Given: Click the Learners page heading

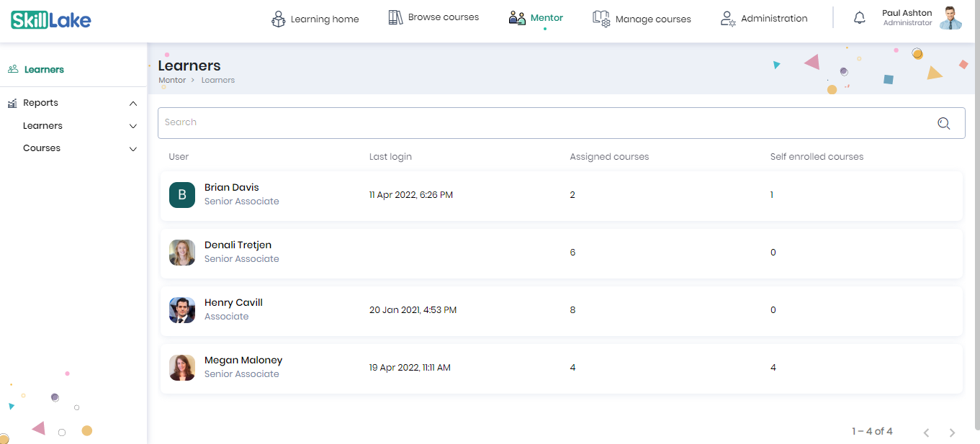Looking at the screenshot, I should [x=189, y=65].
